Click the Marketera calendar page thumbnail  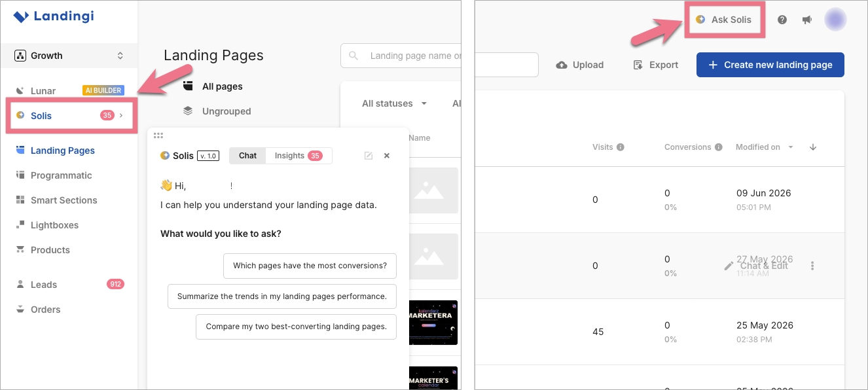click(433, 323)
